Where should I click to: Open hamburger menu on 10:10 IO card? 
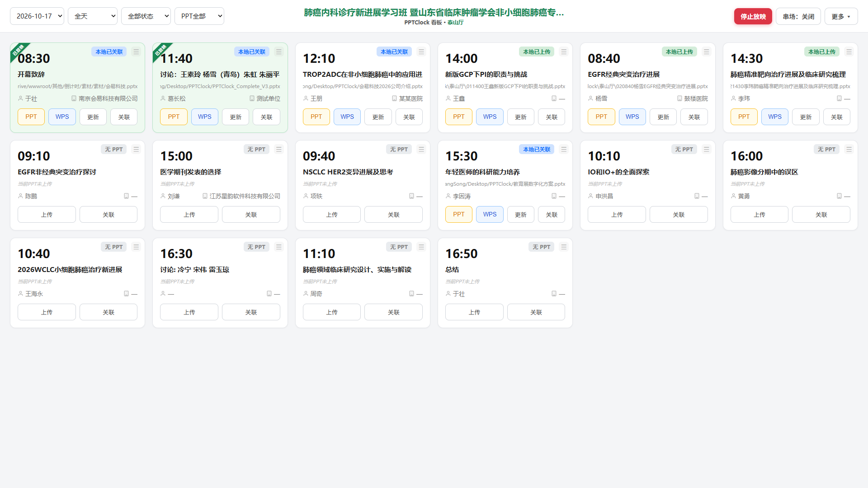tap(707, 150)
